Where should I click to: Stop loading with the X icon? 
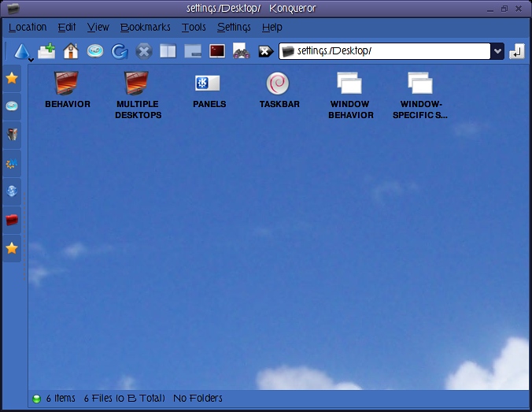pos(144,52)
